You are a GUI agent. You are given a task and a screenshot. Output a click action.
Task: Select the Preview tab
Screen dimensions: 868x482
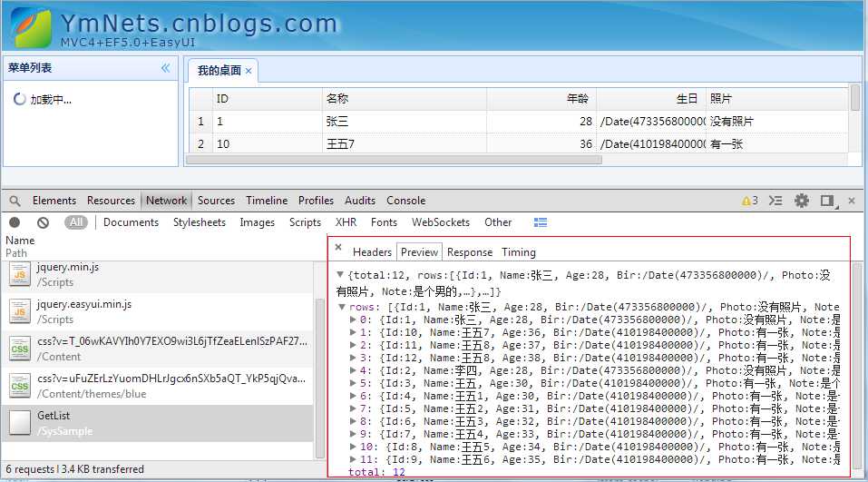419,252
